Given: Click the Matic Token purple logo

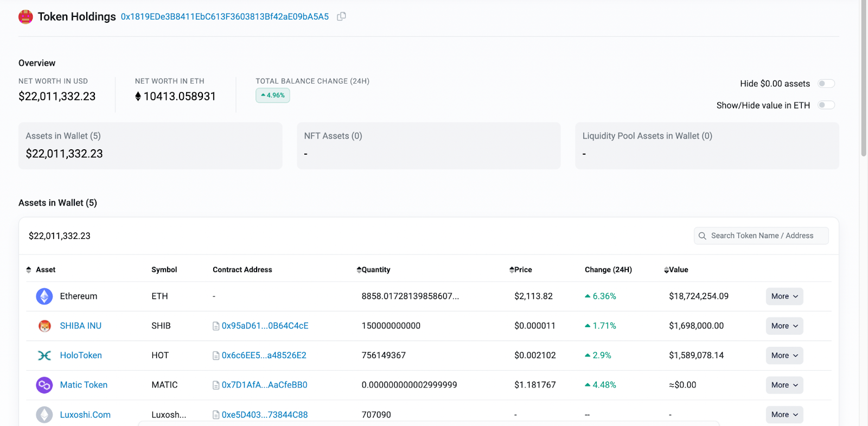Looking at the screenshot, I should pyautogui.click(x=44, y=385).
